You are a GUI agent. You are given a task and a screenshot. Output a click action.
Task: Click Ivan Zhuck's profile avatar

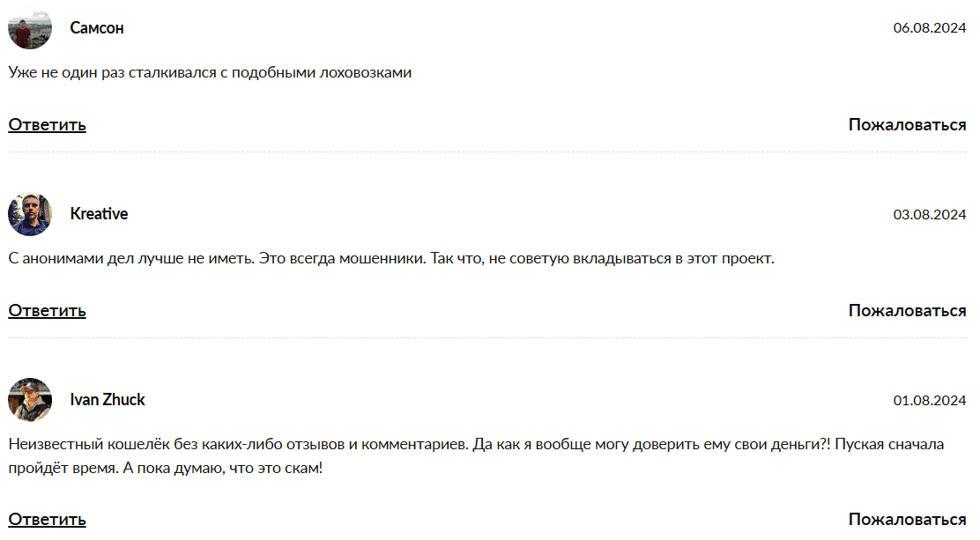(x=30, y=400)
